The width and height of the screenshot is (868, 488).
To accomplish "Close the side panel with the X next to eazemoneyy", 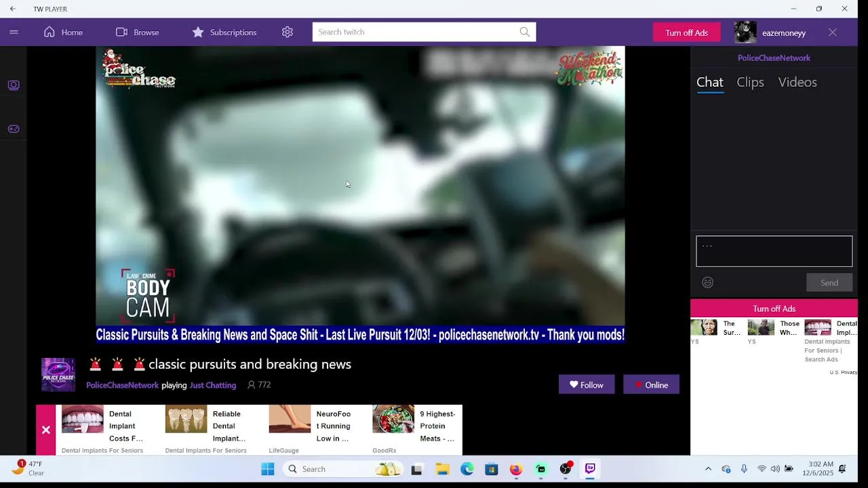I will [833, 32].
